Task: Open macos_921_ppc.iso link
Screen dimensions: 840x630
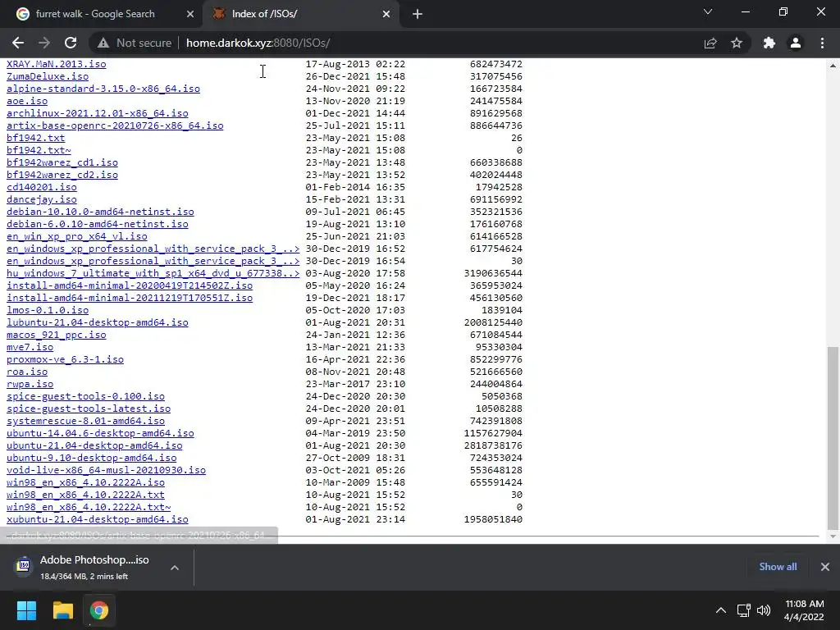Action: tap(57, 335)
